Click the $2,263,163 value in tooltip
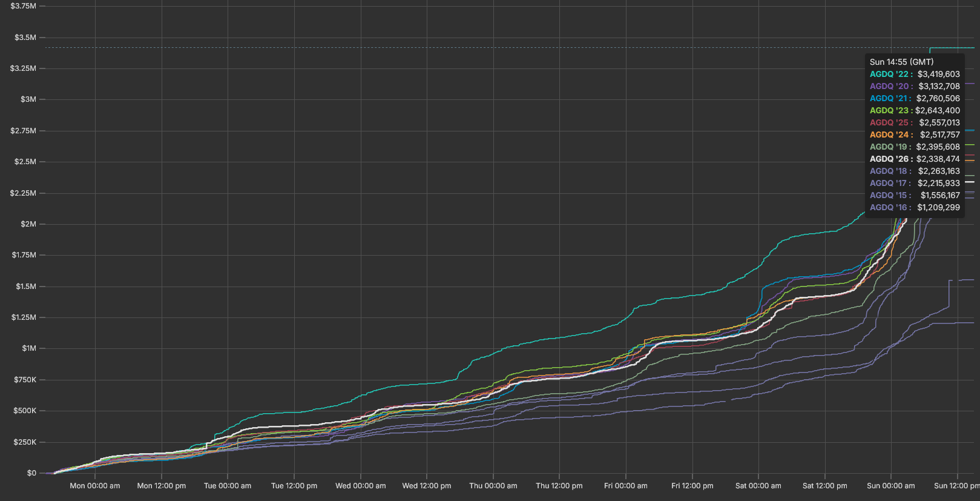This screenshot has width=980, height=501. click(x=939, y=171)
